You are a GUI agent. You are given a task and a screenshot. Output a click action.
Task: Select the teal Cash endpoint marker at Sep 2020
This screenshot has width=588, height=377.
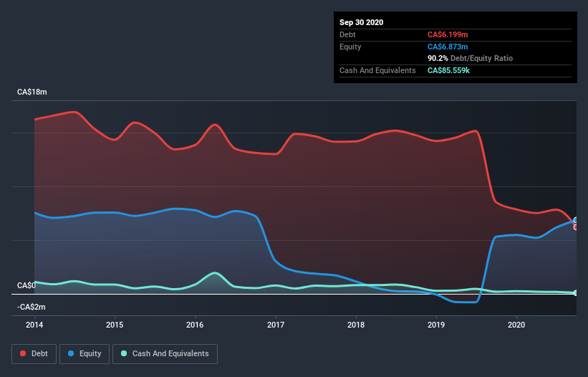[576, 293]
